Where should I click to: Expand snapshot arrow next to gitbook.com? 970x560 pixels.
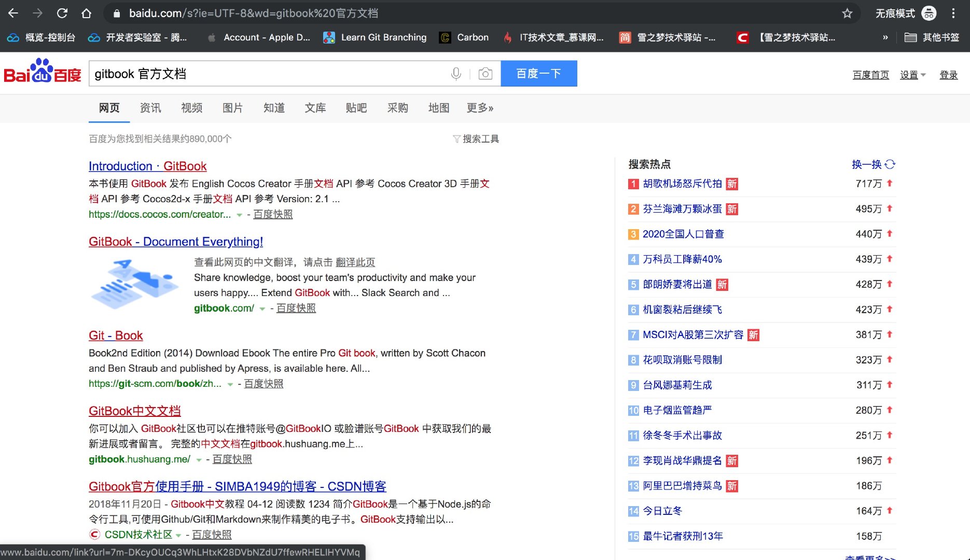(264, 308)
